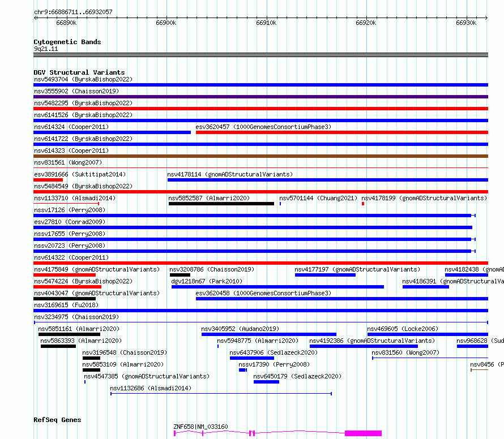Select the 9q21.11 cytogenetic band label
The height and width of the screenshot is (439, 504).
46,49
